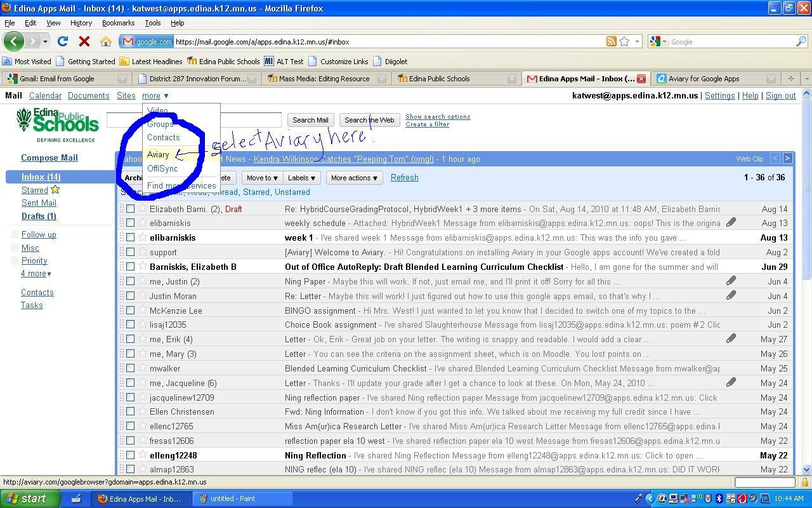Screen dimensions: 812x508
Task: Click previous web clip arrow
Action: point(775,158)
